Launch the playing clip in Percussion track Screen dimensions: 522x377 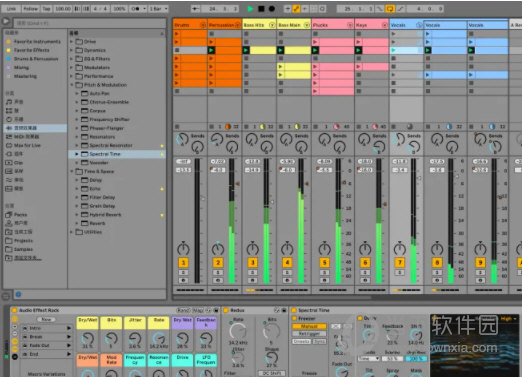[211, 50]
